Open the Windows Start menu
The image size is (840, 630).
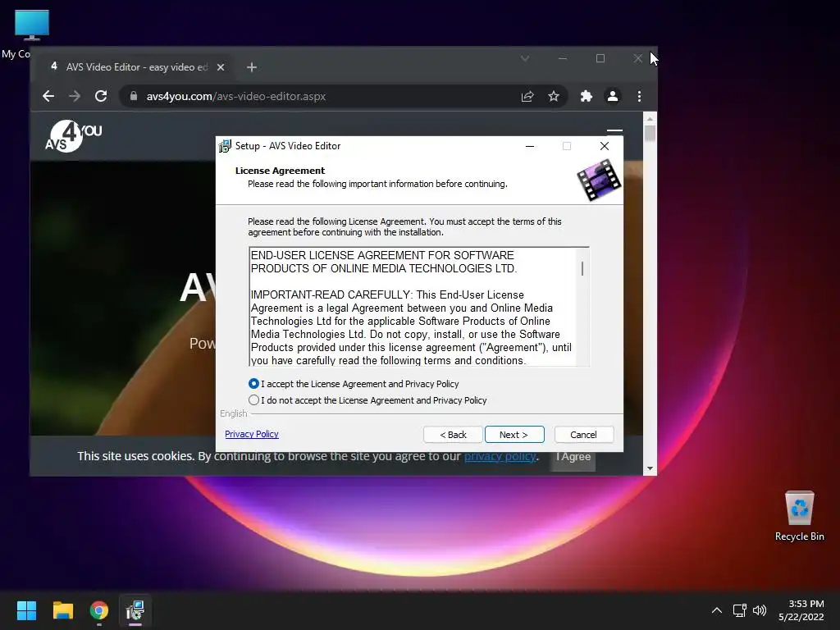26,610
